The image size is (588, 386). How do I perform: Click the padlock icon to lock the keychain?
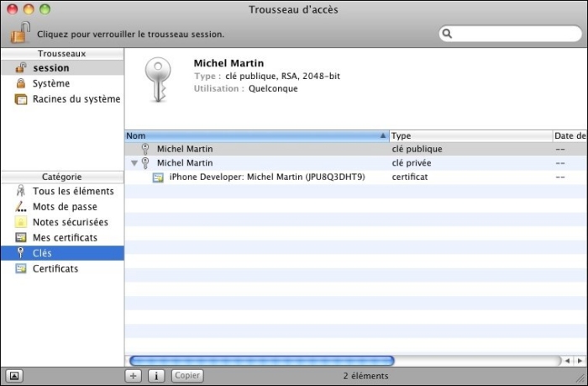click(20, 34)
